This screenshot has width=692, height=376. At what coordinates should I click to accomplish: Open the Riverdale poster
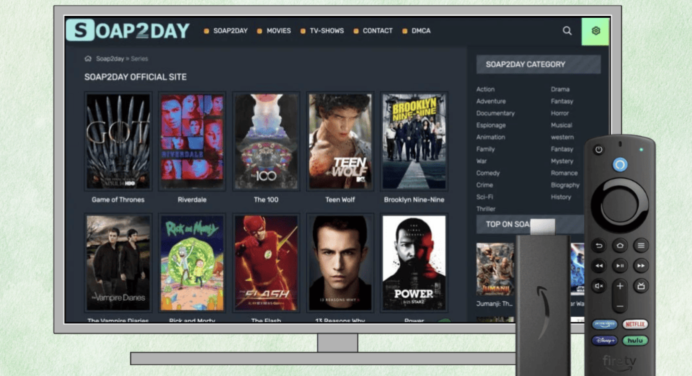click(192, 141)
